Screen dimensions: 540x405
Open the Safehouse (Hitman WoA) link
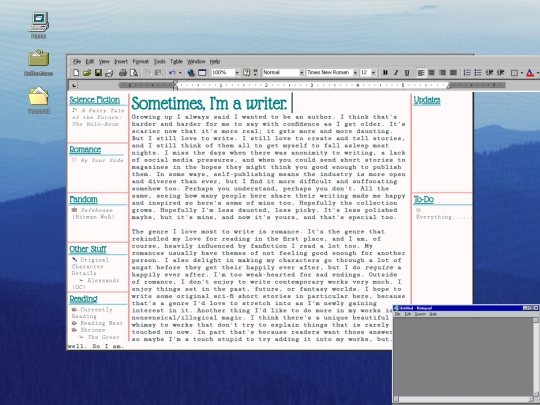coord(93,214)
